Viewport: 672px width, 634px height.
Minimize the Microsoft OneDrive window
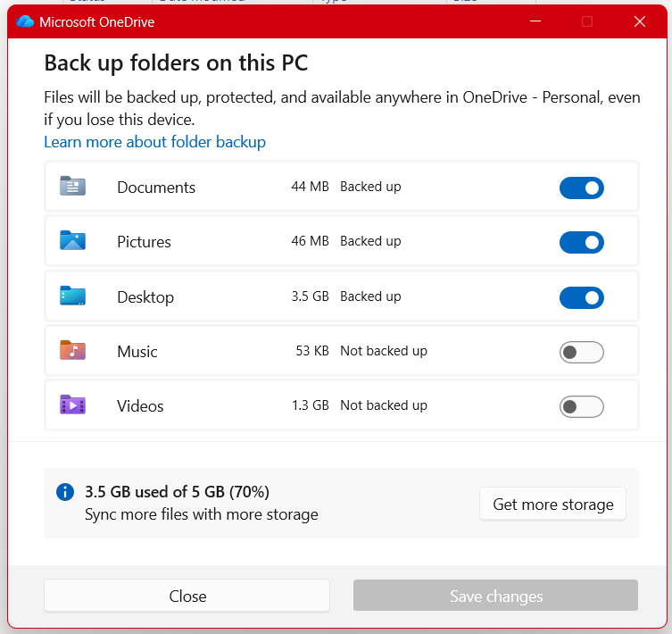click(535, 21)
